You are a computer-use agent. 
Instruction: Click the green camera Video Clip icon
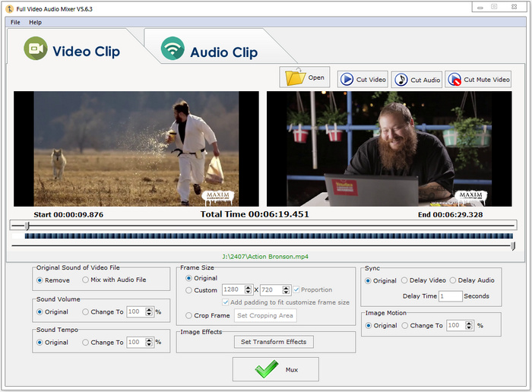click(x=36, y=49)
